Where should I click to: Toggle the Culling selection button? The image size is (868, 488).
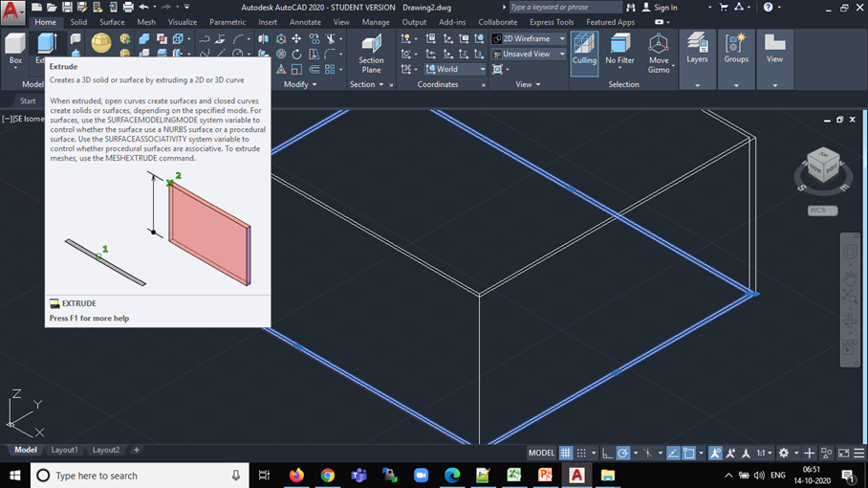[x=584, y=54]
